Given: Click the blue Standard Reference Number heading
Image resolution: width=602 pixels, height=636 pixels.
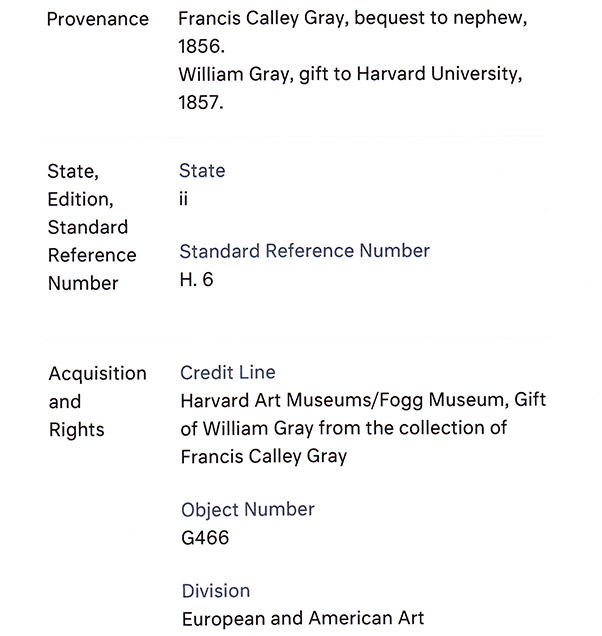Looking at the screenshot, I should 304,251.
